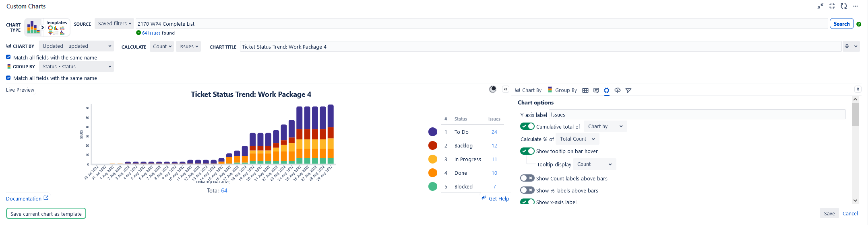Open the Group By Status dropdown
Viewport: 868px width, 225px height.
point(76,67)
